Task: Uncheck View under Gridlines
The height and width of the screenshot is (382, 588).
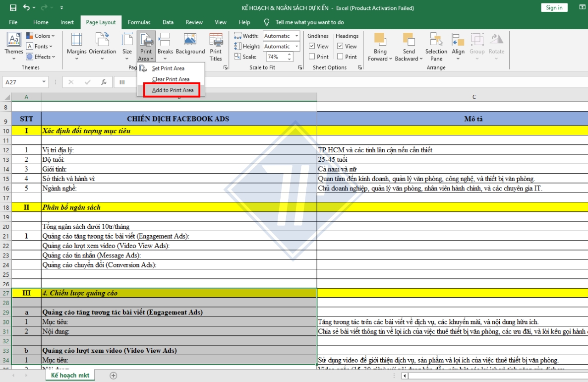Action: (x=311, y=46)
